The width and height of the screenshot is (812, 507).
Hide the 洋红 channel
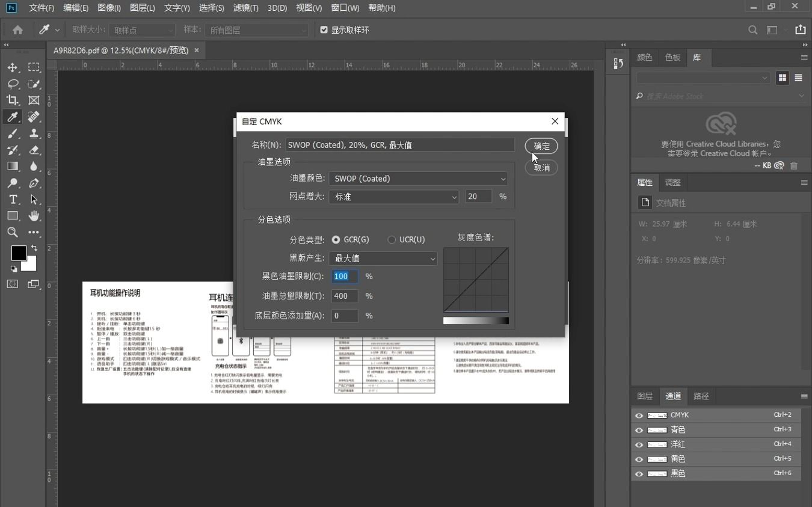coord(639,444)
